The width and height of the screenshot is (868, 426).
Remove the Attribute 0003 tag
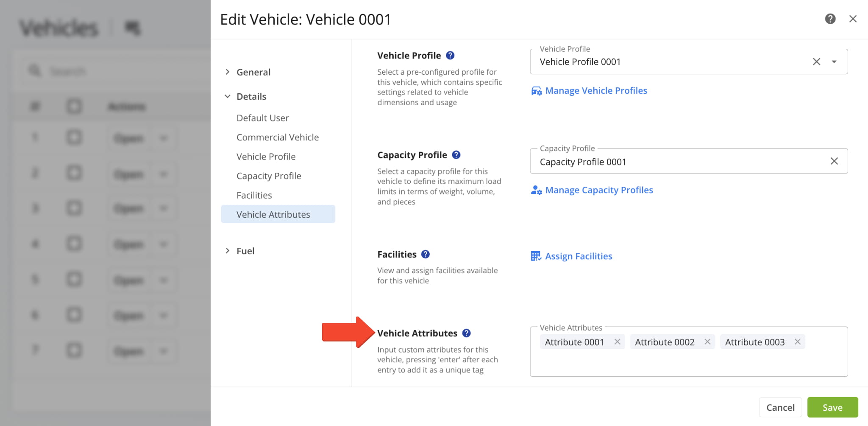(797, 342)
